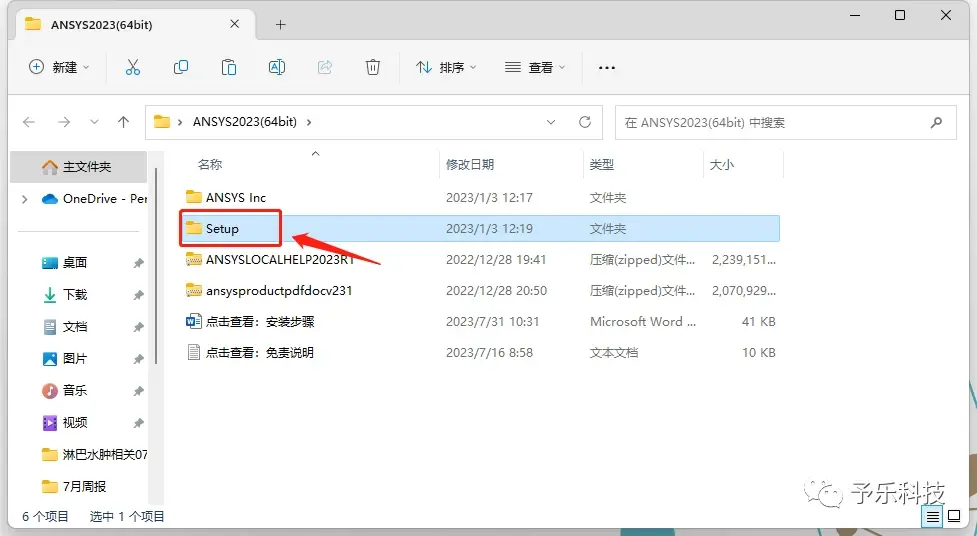This screenshot has width=977, height=536.
Task: Click the search magnifier icon
Action: coord(936,123)
